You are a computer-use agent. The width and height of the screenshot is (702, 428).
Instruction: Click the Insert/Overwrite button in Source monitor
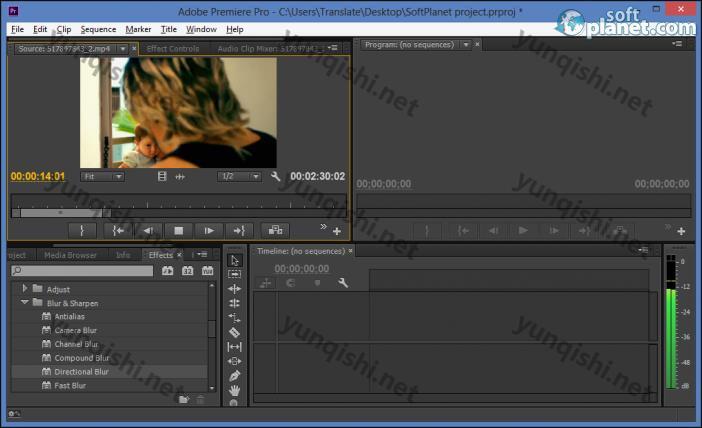(x=275, y=231)
